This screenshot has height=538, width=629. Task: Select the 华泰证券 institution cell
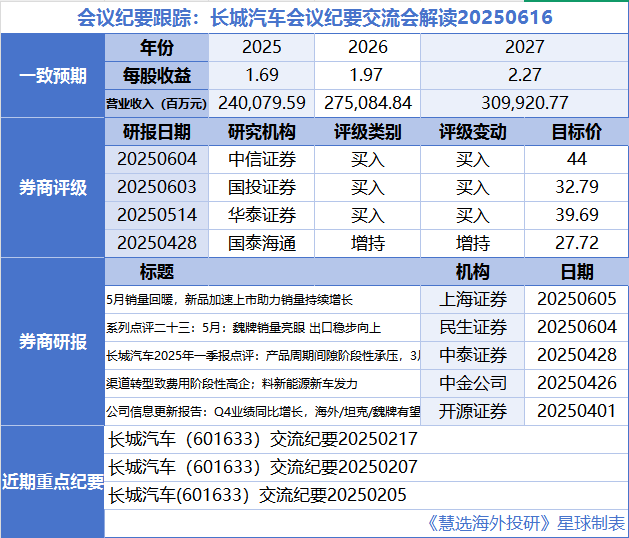[x=262, y=215]
